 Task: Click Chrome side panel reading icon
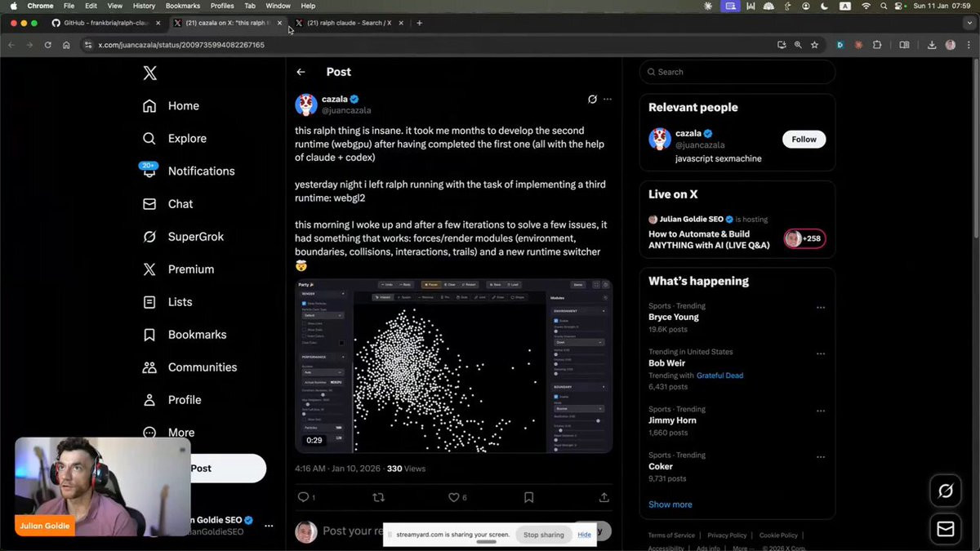click(904, 45)
